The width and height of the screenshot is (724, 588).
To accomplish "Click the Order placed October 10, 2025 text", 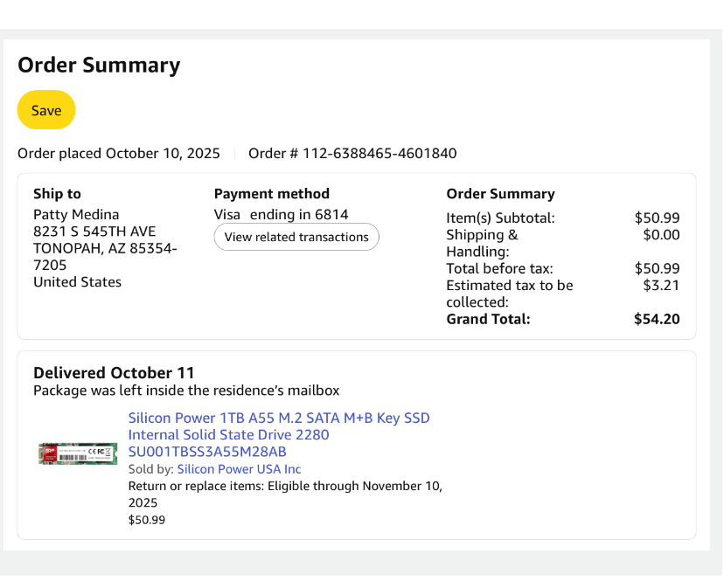I will click(x=119, y=154).
